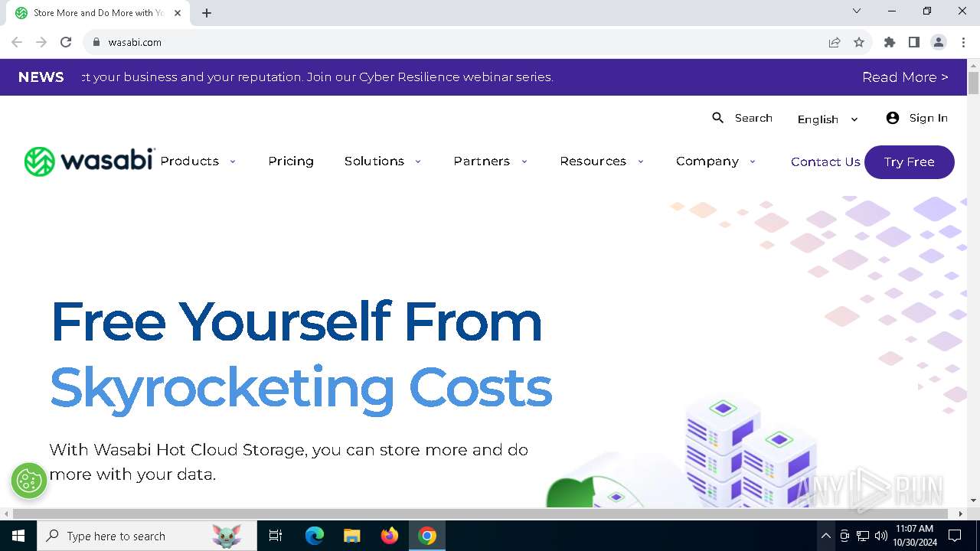Close the Wasabi browser tab
This screenshot has width=980, height=551.
click(x=178, y=13)
